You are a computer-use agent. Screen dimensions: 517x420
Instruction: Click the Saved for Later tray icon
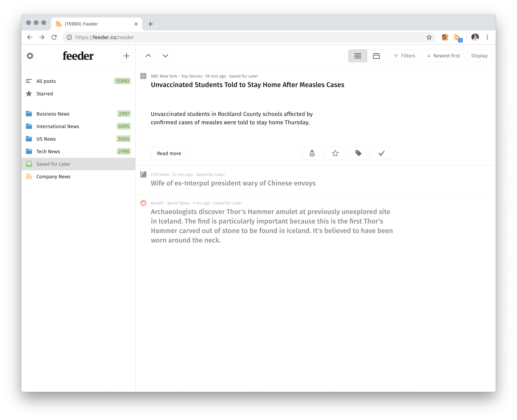click(29, 164)
